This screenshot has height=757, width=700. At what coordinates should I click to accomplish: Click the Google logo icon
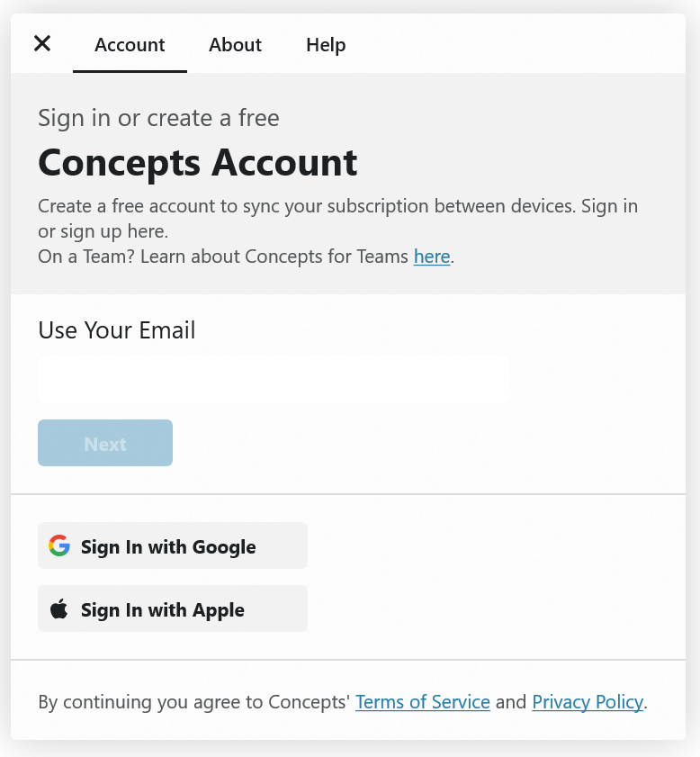[59, 545]
